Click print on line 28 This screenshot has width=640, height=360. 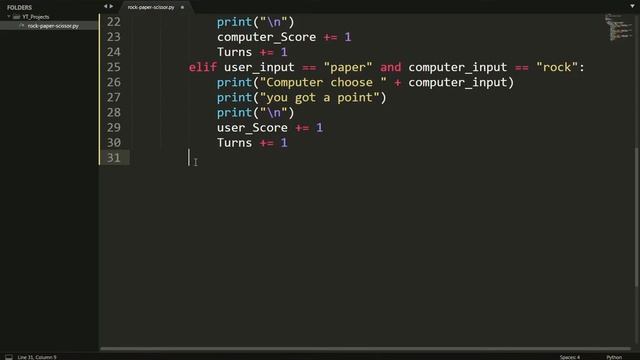tap(234, 113)
